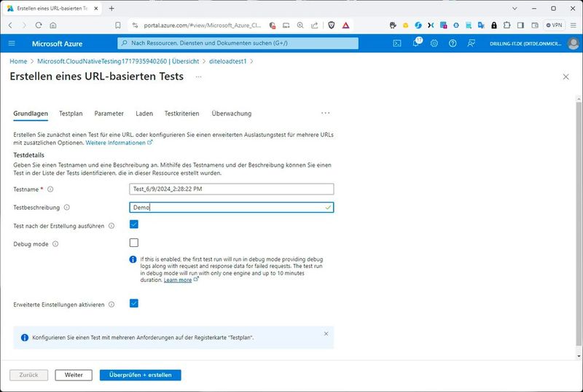Show info for Testname field
The image size is (583, 392).
click(50, 189)
